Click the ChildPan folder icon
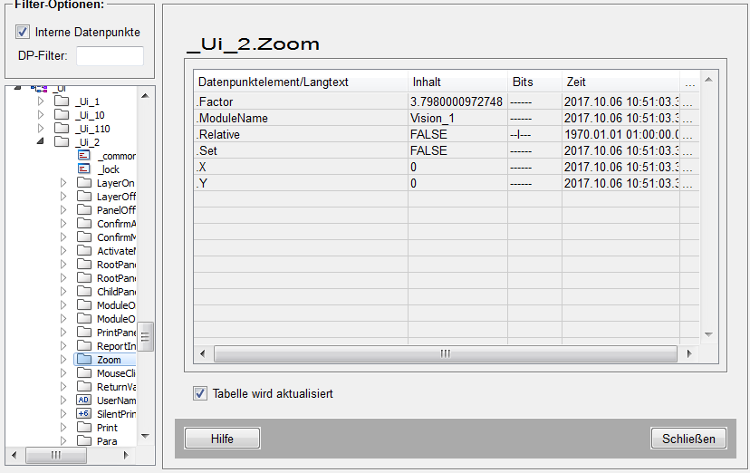 84,291
